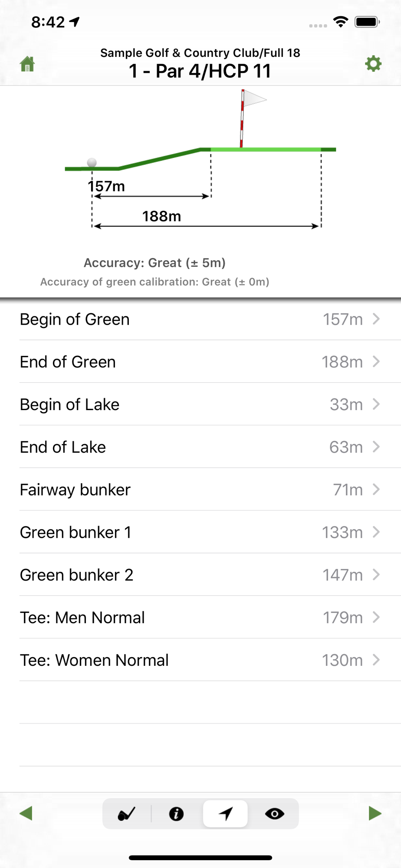Tap the green home icon
This screenshot has width=401, height=868.
tap(27, 64)
